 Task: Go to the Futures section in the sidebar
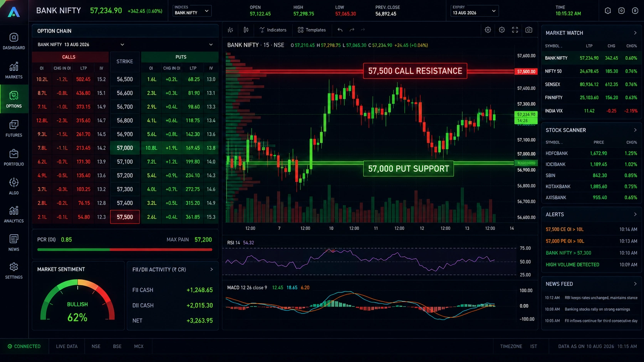click(x=14, y=128)
